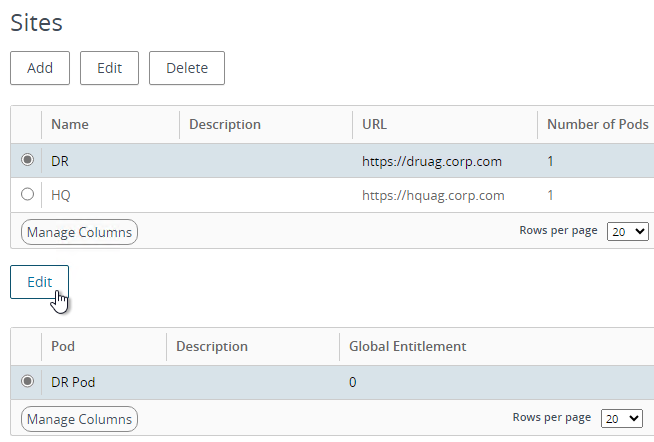Click the DR Pod row name
The width and height of the screenshot is (654, 442).
click(x=73, y=382)
